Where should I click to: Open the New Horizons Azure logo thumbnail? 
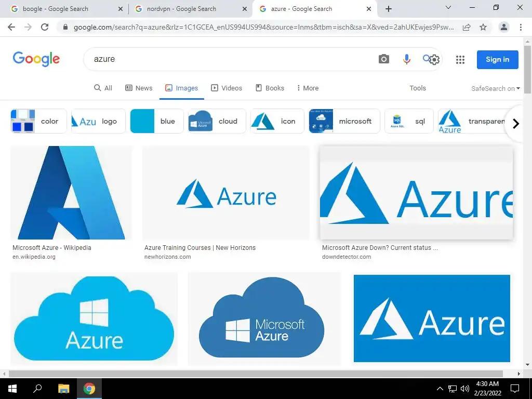click(226, 193)
